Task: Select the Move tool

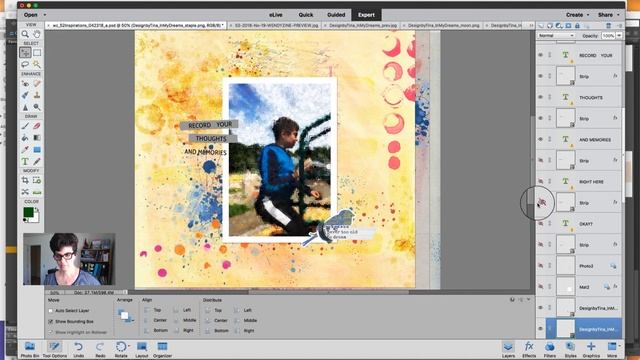Action: (25, 53)
